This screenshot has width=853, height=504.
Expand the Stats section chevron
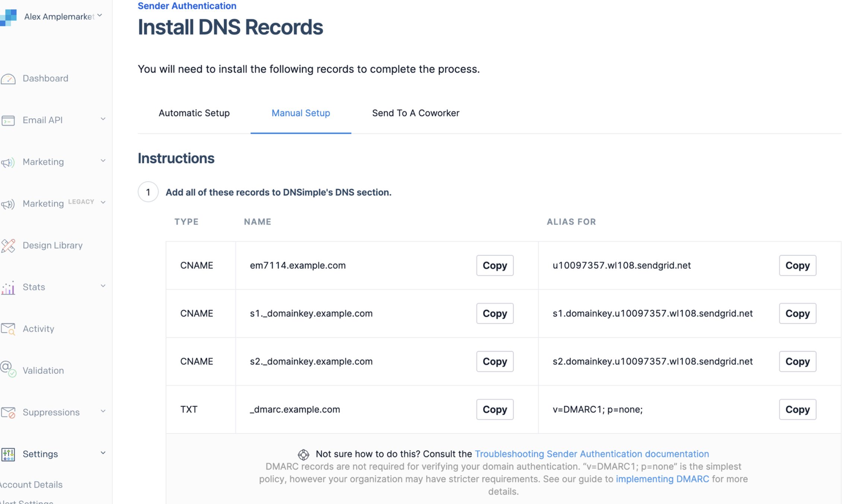click(x=103, y=286)
